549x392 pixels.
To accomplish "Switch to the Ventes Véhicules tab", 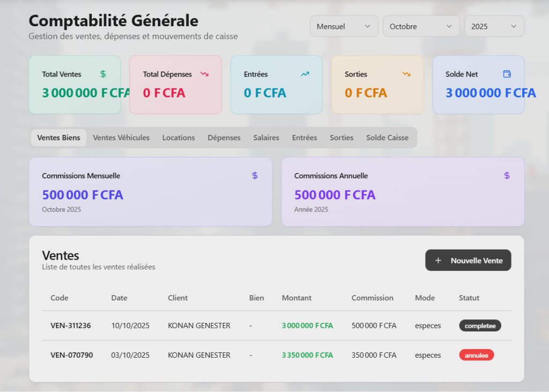I will [x=121, y=138].
